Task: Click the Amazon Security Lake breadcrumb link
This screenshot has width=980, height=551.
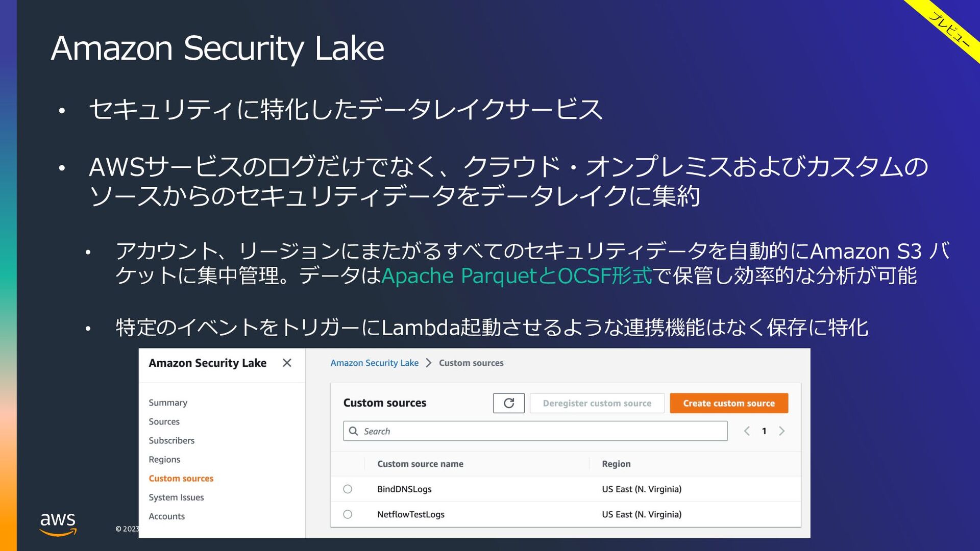Action: coord(374,363)
